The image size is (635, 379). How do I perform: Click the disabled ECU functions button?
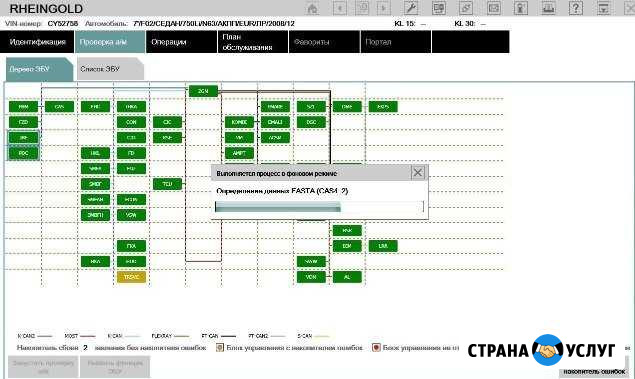pyautogui.click(x=115, y=367)
